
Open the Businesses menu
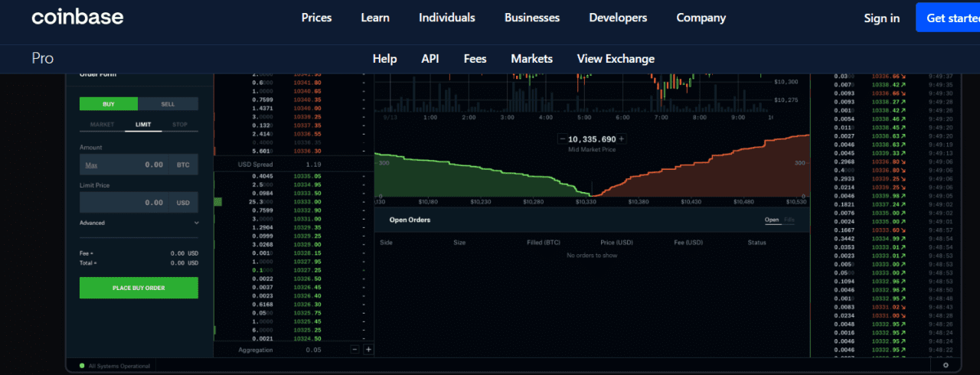point(532,18)
